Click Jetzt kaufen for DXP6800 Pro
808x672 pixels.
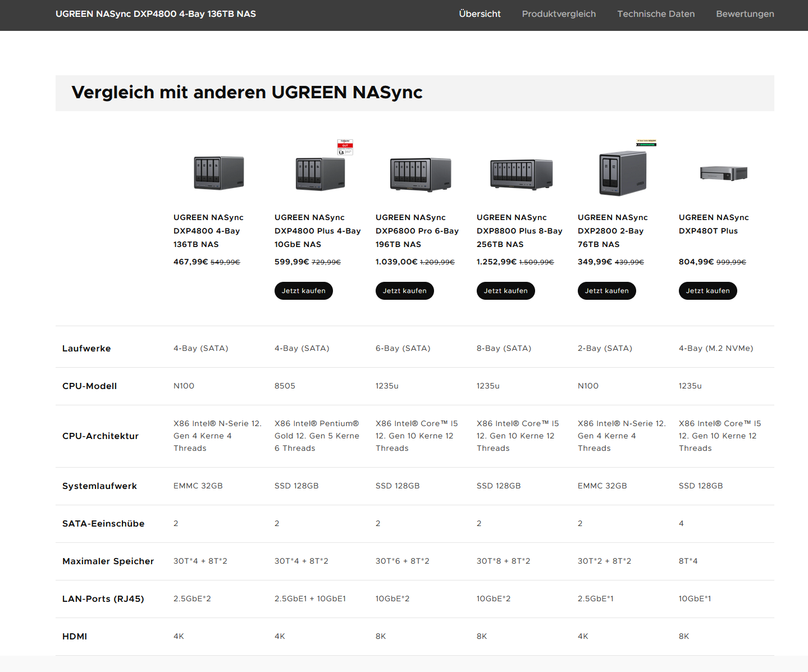(405, 291)
